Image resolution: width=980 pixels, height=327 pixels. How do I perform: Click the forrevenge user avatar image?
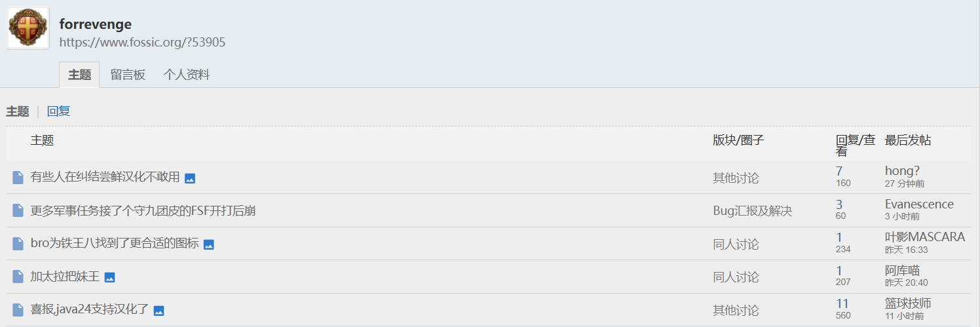coord(28,28)
